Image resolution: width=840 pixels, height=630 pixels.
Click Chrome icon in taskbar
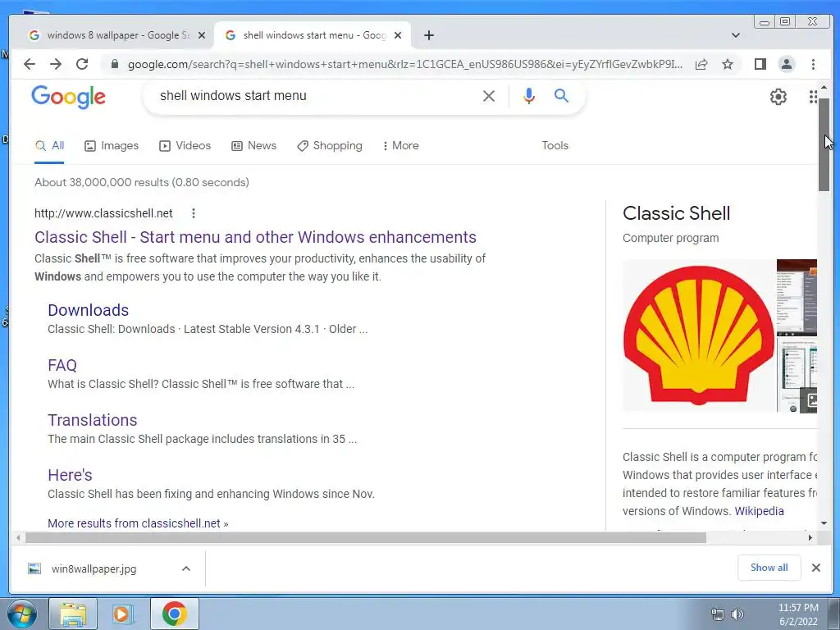point(174,614)
